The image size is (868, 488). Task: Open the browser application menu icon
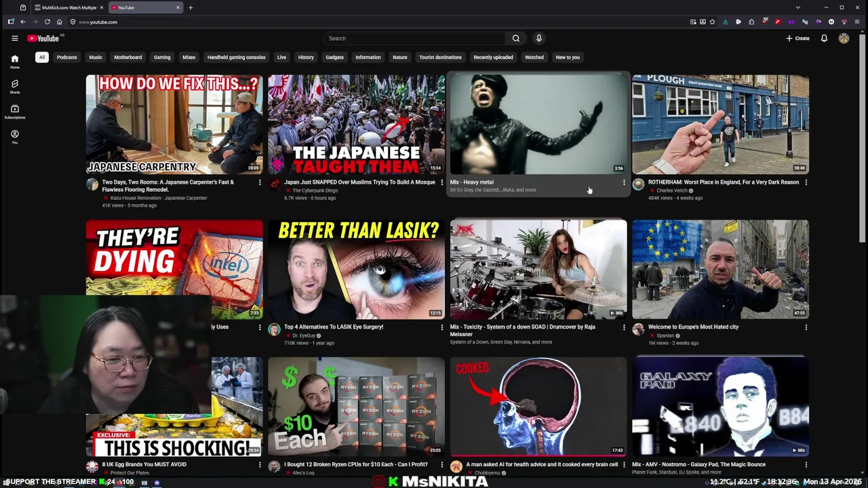pos(857,22)
